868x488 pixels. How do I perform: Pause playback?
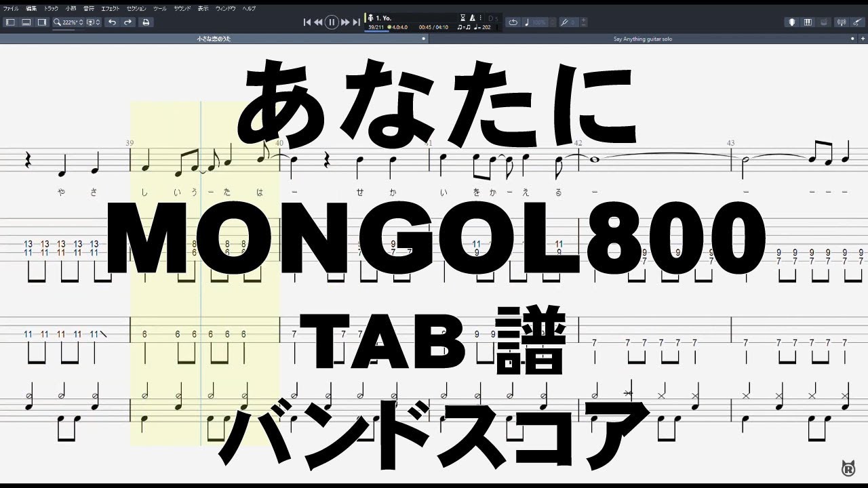click(x=332, y=22)
